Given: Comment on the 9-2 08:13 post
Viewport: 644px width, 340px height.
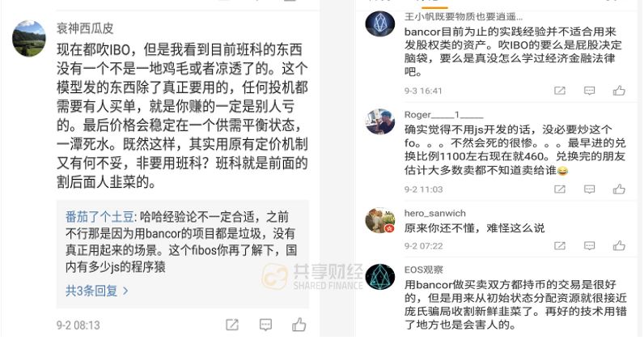Looking at the screenshot, I should pos(265,325).
